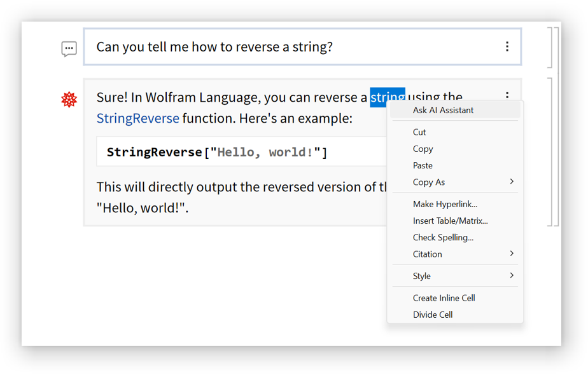
Task: Click Paste in the context menu
Action: click(423, 165)
